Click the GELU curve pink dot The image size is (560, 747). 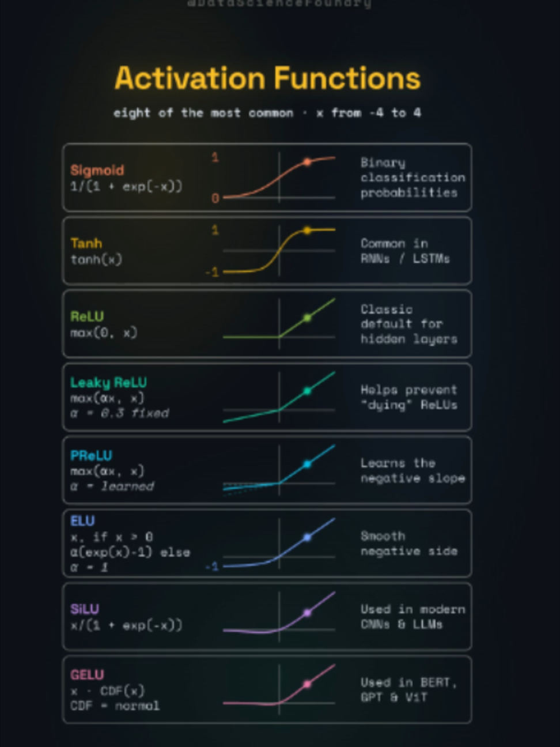307,684
